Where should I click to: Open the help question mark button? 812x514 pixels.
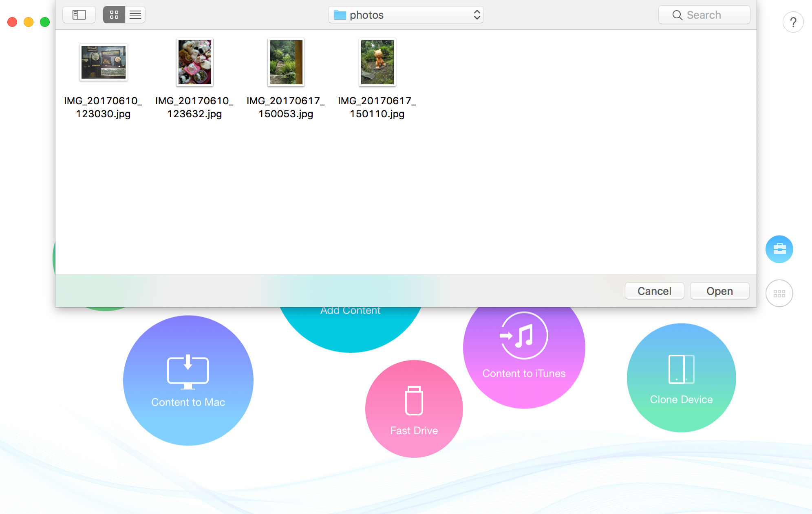click(793, 22)
